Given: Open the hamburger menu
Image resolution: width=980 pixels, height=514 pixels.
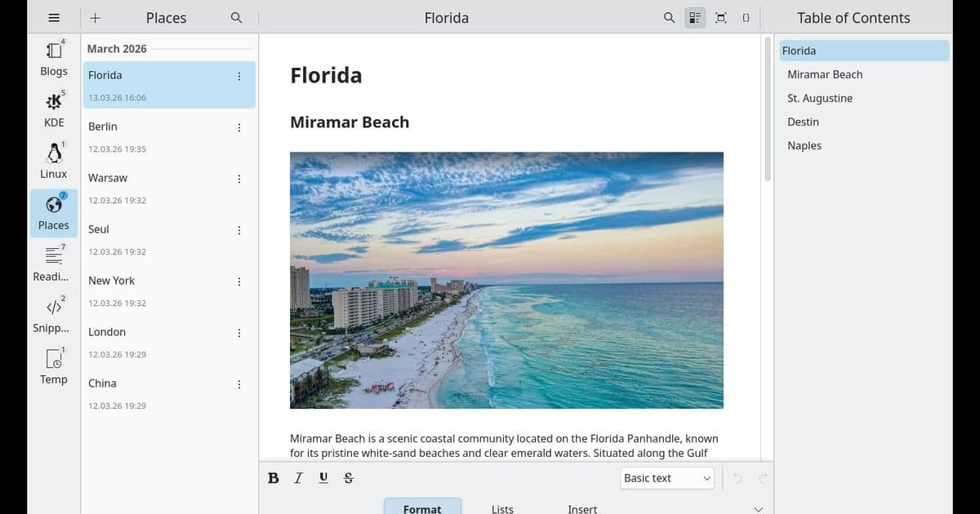Looking at the screenshot, I should point(54,17).
